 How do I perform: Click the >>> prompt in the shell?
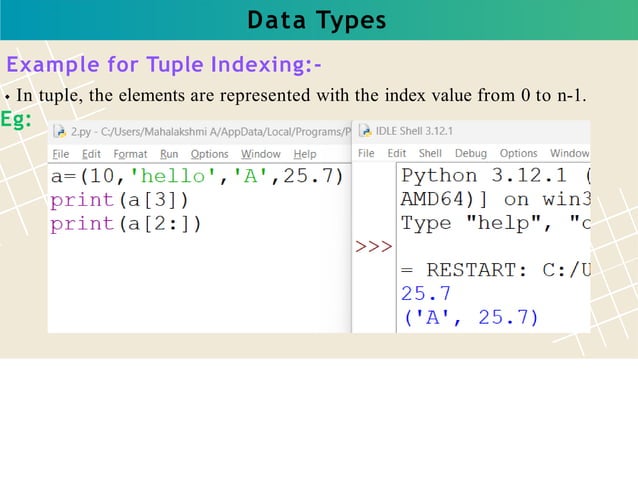pyautogui.click(x=374, y=247)
